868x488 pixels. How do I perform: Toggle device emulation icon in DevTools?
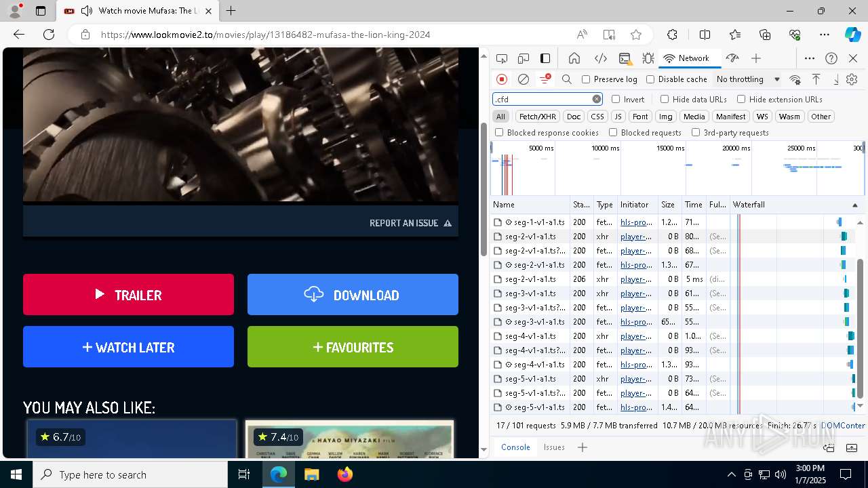[523, 58]
